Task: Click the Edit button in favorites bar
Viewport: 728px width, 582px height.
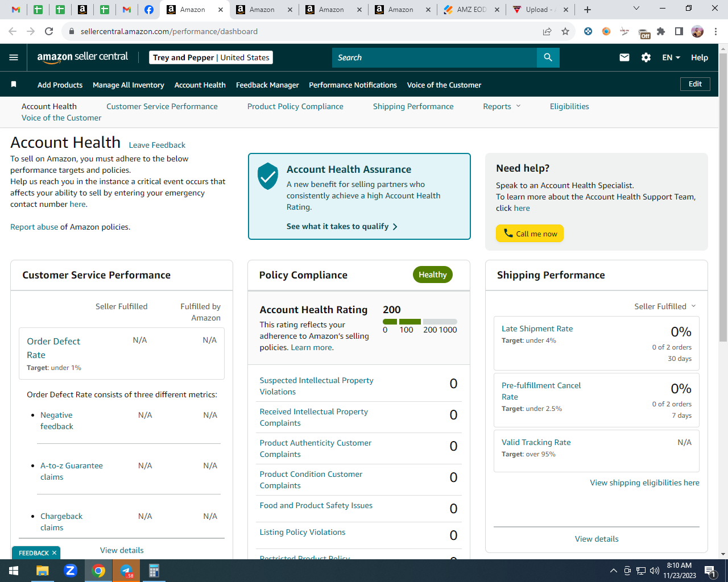Action: tap(695, 84)
